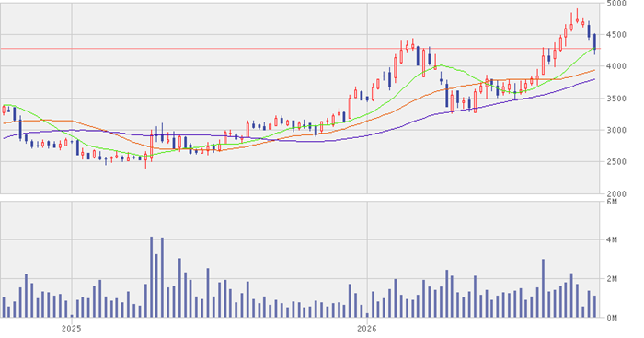Viewport: 644px width, 338px height.
Task: Click the 0M volume axis label
Action: point(612,318)
